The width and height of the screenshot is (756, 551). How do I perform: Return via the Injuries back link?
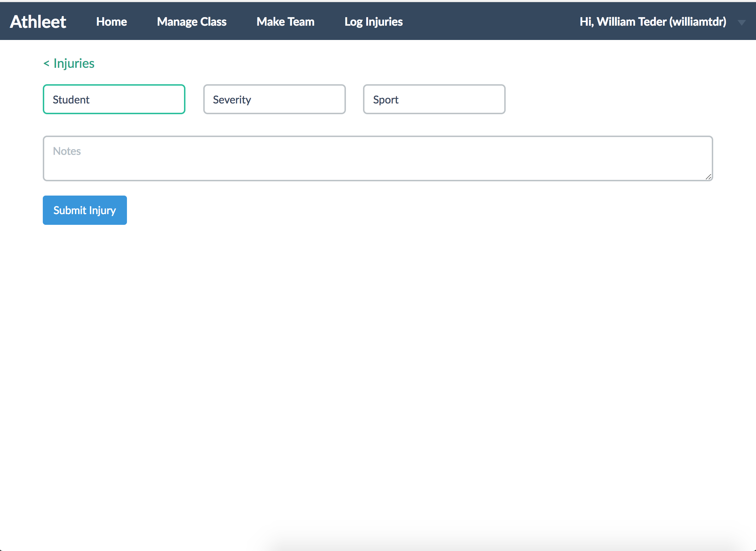click(x=74, y=64)
